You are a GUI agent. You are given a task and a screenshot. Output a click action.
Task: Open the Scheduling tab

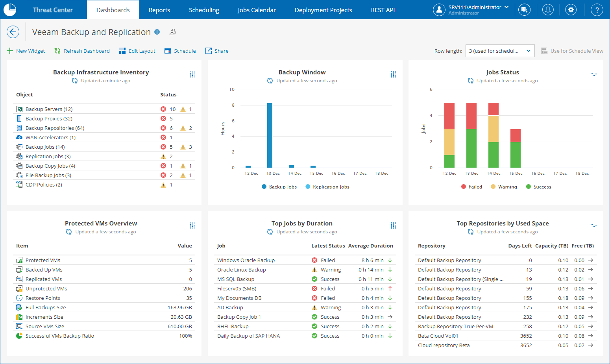pos(204,10)
